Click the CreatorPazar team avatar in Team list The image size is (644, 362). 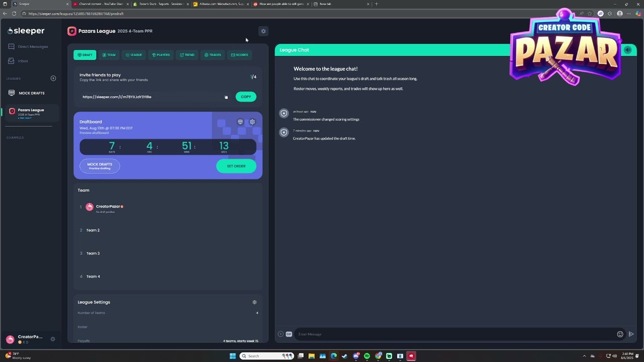tap(90, 207)
